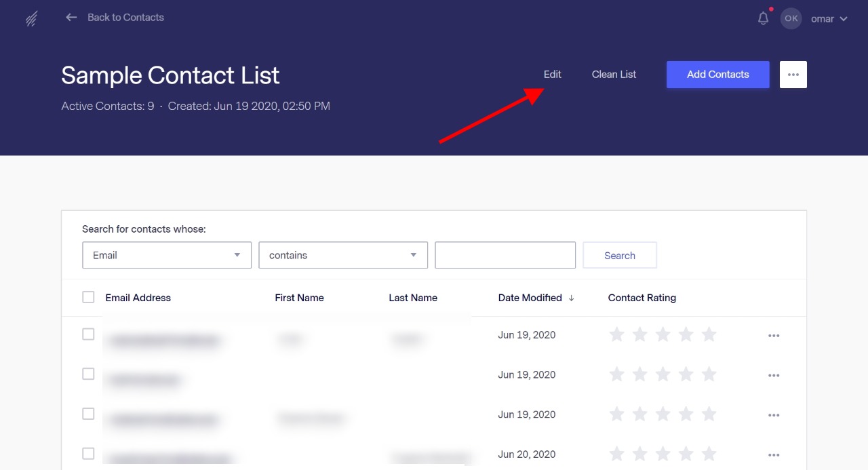868x470 pixels.
Task: Check the second contact row checkbox
Action: (88, 374)
